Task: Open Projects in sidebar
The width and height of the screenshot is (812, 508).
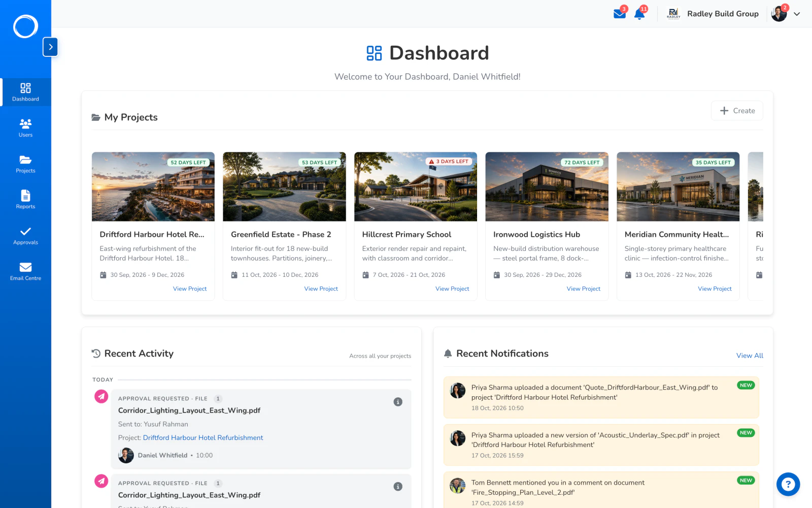Action: point(25,164)
